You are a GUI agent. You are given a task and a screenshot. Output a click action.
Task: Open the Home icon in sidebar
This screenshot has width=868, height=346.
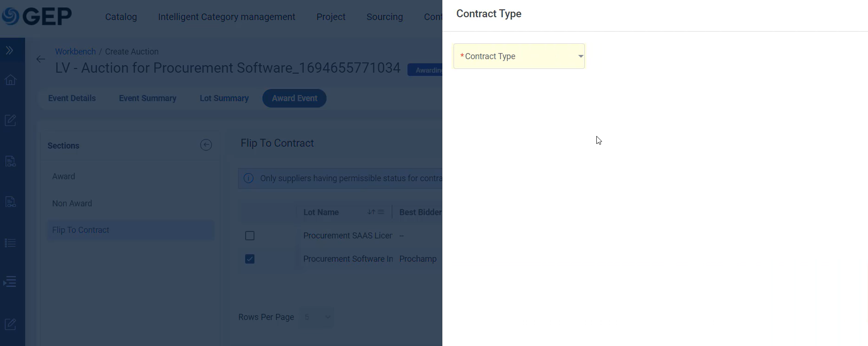tap(10, 80)
